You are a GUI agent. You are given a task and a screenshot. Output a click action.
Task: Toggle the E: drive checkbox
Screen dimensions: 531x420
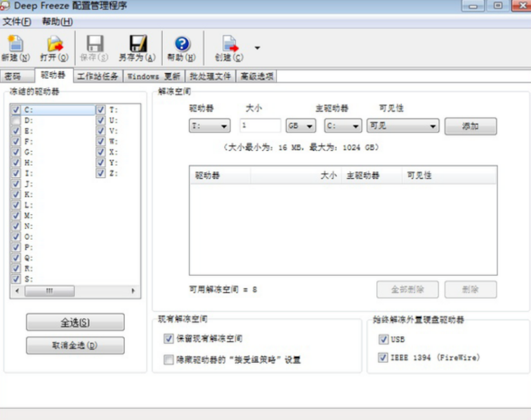point(16,131)
